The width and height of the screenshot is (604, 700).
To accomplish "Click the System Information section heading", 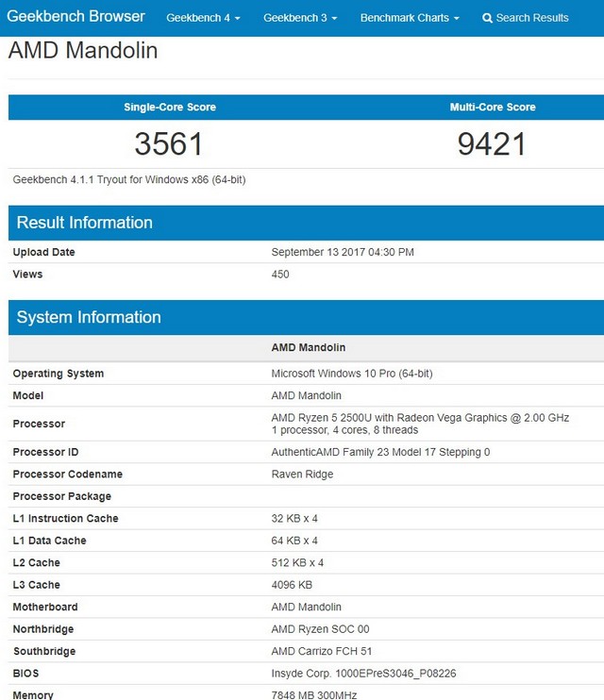I will pos(89,317).
